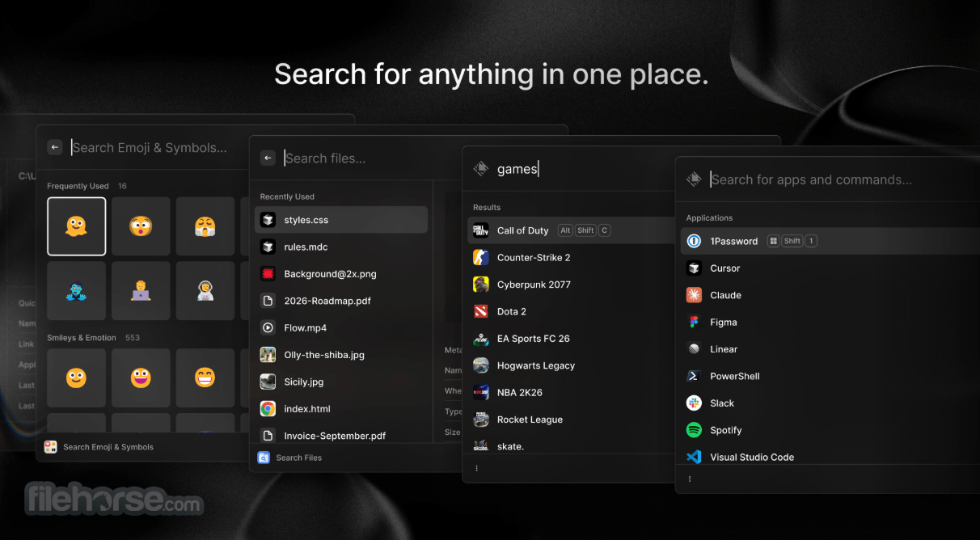Click the Search Files footer icon
The height and width of the screenshot is (540, 980).
(x=264, y=458)
